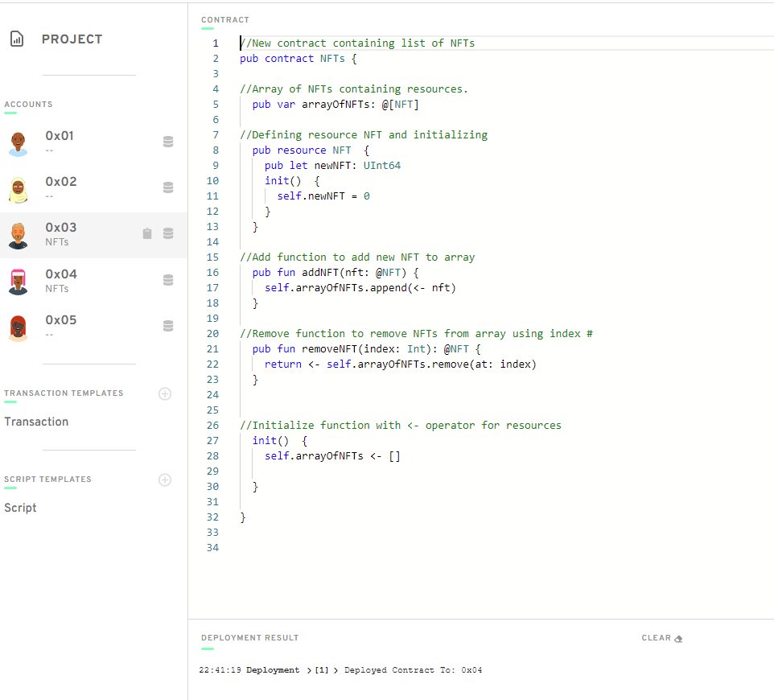Click 'removeNFT' function name on line 21

click(x=329, y=349)
